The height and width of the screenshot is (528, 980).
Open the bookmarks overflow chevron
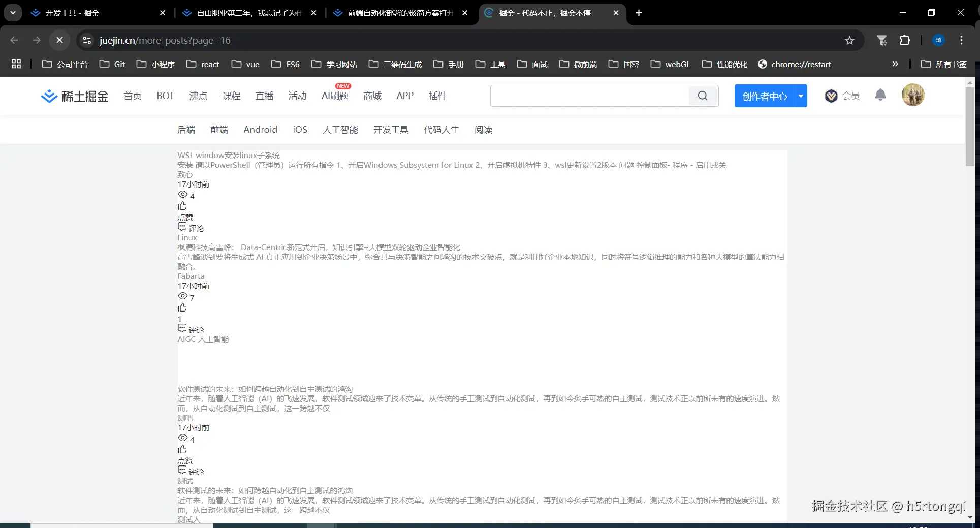pos(895,64)
